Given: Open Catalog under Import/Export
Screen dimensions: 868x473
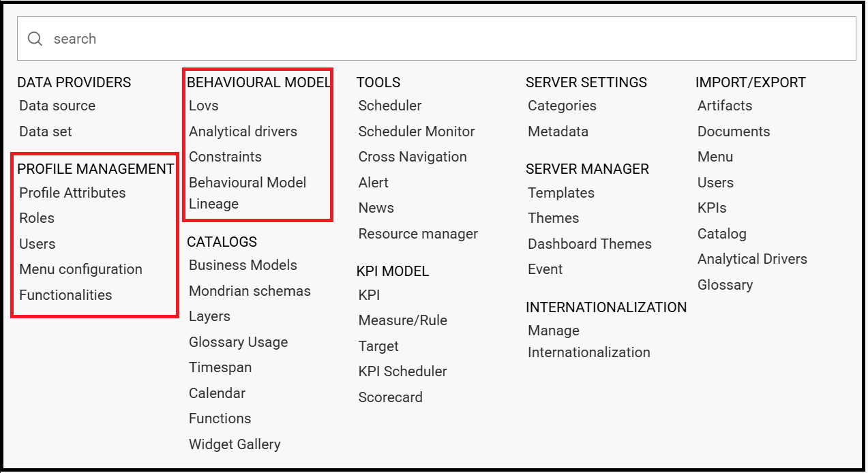Looking at the screenshot, I should (x=722, y=234).
